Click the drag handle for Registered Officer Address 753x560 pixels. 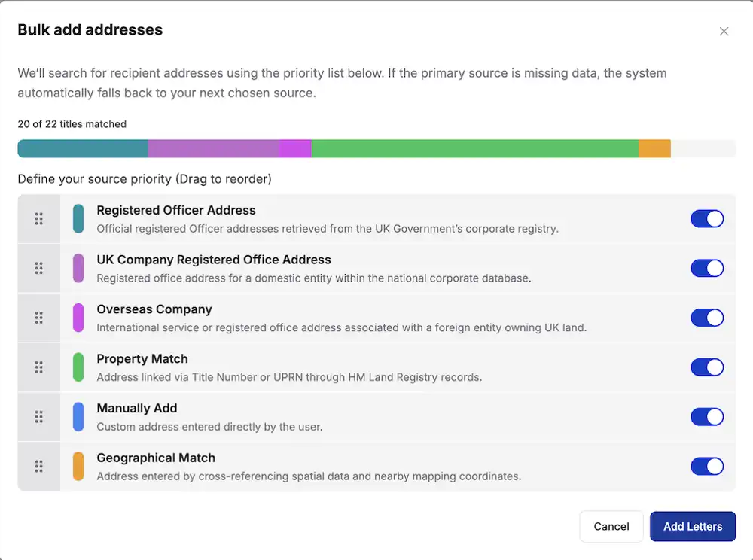[x=39, y=219]
